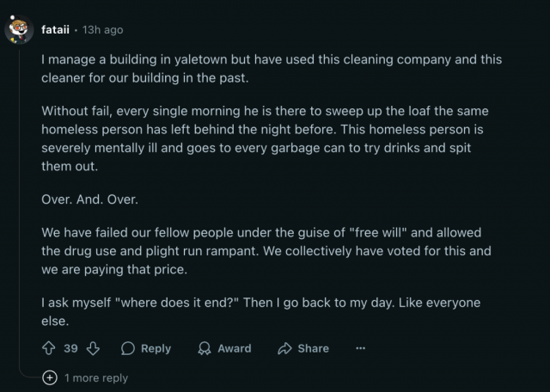Click the paragraph starting We have failed

[266, 251]
